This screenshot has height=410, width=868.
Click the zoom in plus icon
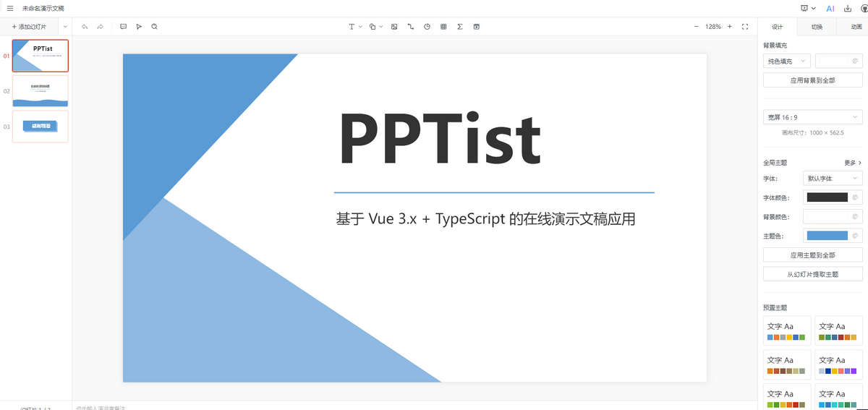tap(729, 26)
